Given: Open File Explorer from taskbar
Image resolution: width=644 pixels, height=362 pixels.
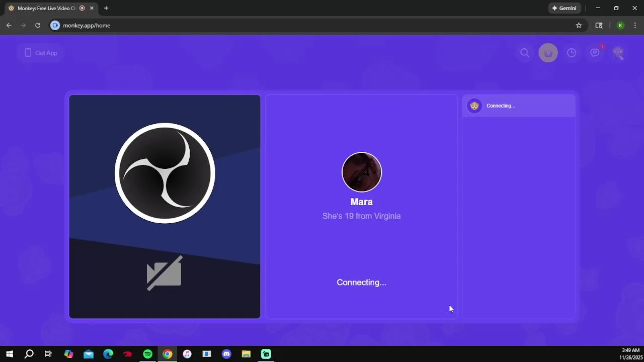Looking at the screenshot, I should pyautogui.click(x=246, y=354).
